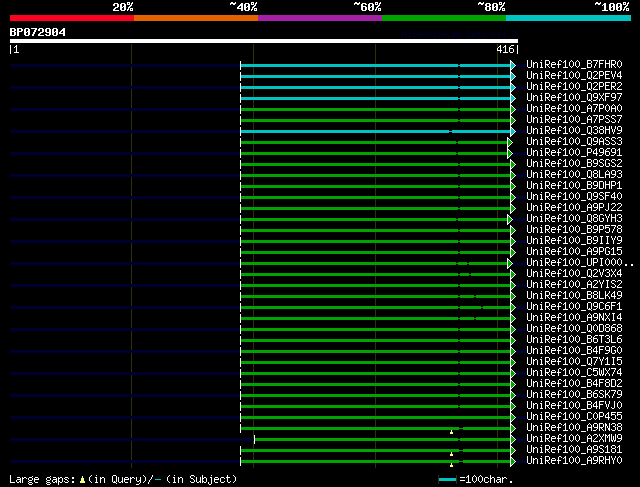
Task: Select the UniRef100_Q9C6F1 label
Action: [574, 307]
